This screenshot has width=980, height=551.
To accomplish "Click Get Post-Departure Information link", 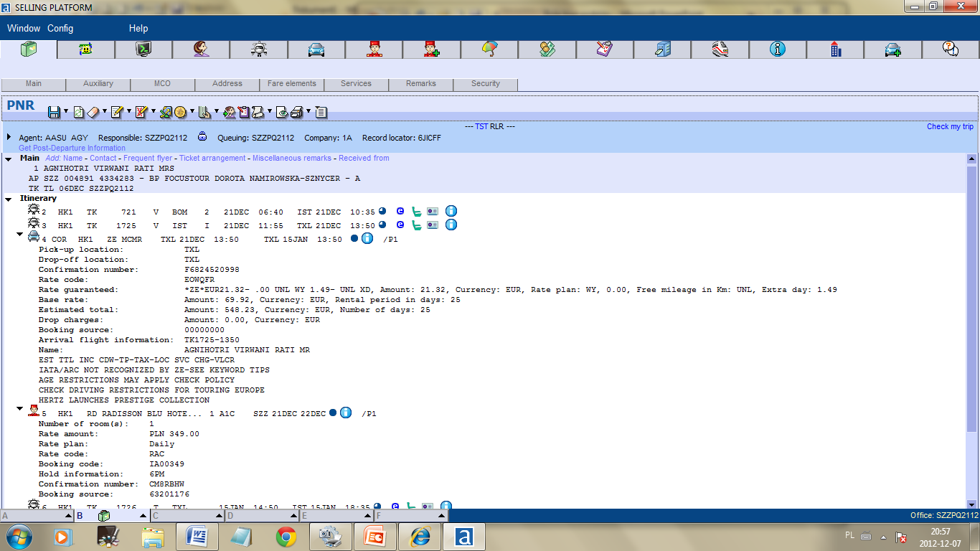I will point(72,148).
